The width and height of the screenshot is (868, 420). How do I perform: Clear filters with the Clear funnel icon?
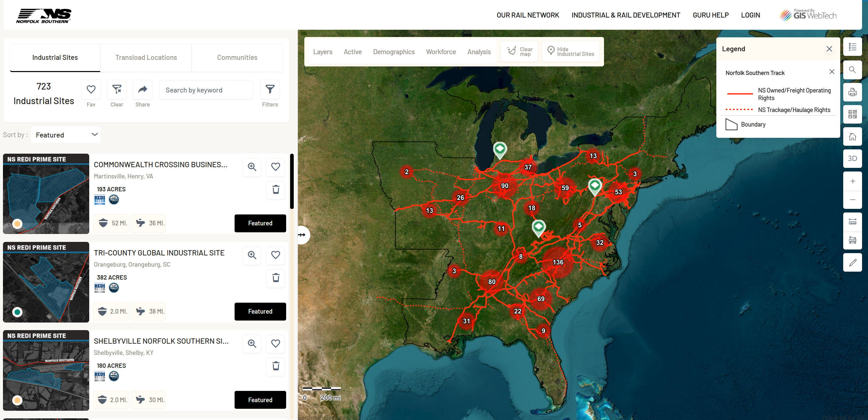click(x=117, y=90)
